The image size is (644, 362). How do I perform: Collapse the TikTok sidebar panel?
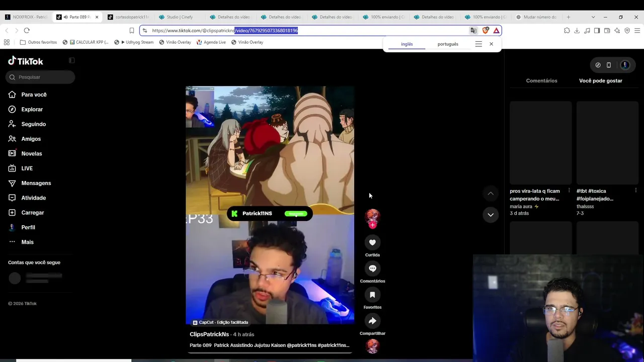click(72, 60)
